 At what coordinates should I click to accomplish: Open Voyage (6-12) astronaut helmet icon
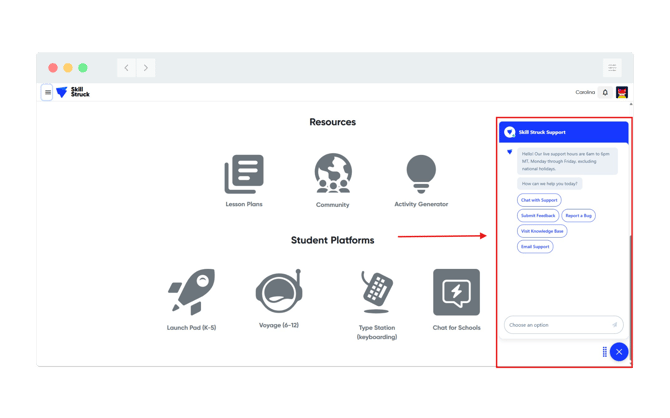click(278, 292)
